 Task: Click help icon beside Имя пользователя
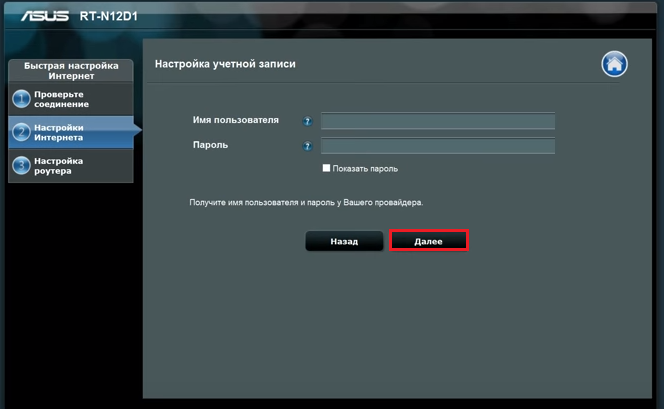[307, 122]
